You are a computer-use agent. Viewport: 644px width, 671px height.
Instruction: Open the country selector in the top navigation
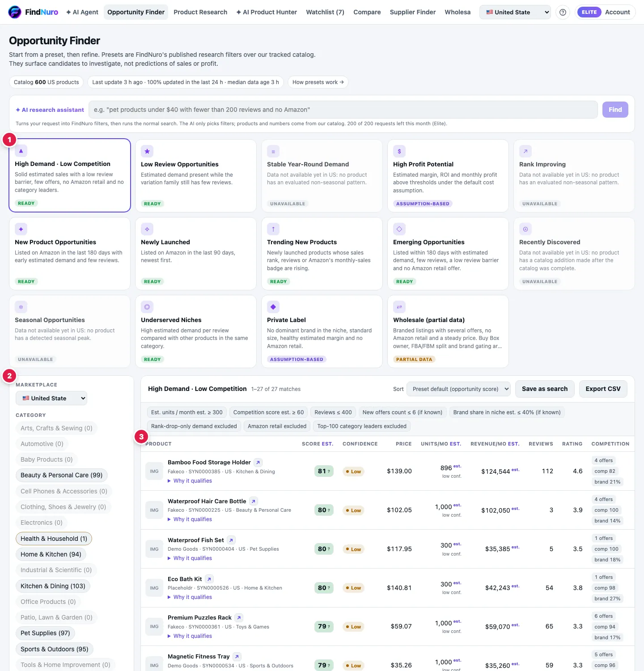coord(515,12)
